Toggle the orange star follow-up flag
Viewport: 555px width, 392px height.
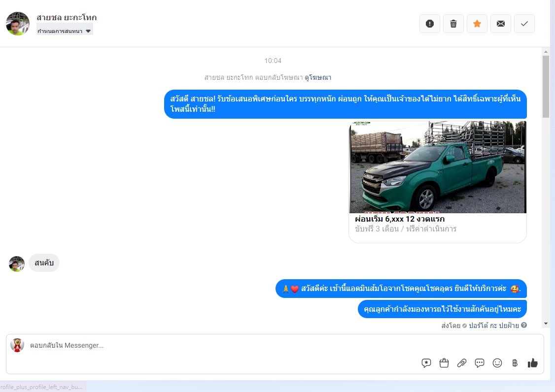click(477, 24)
